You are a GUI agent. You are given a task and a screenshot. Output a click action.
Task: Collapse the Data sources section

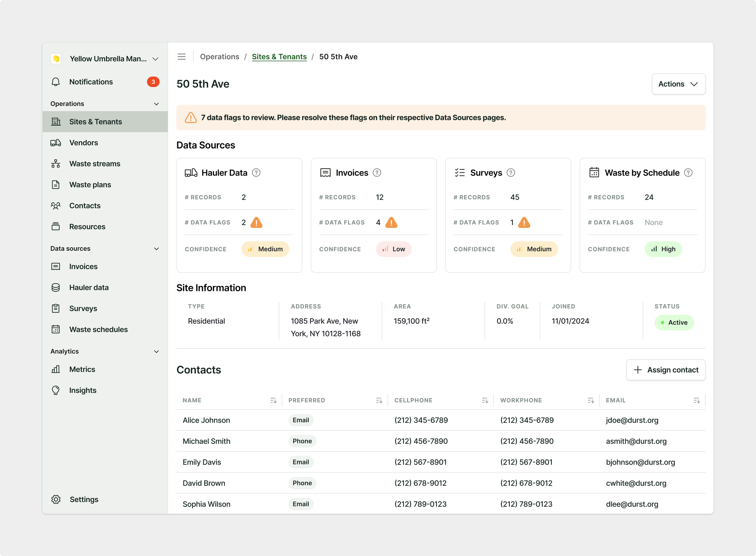point(156,249)
